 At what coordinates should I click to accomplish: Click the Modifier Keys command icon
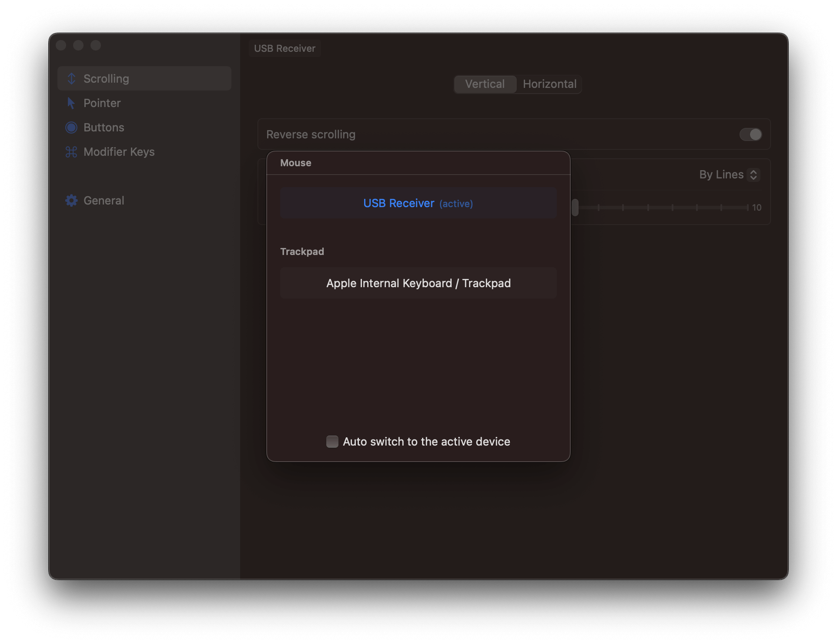click(x=71, y=152)
